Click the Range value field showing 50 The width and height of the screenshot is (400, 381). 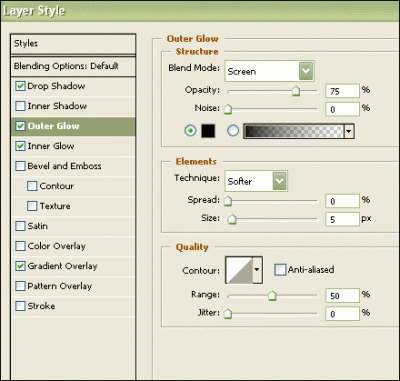342,296
